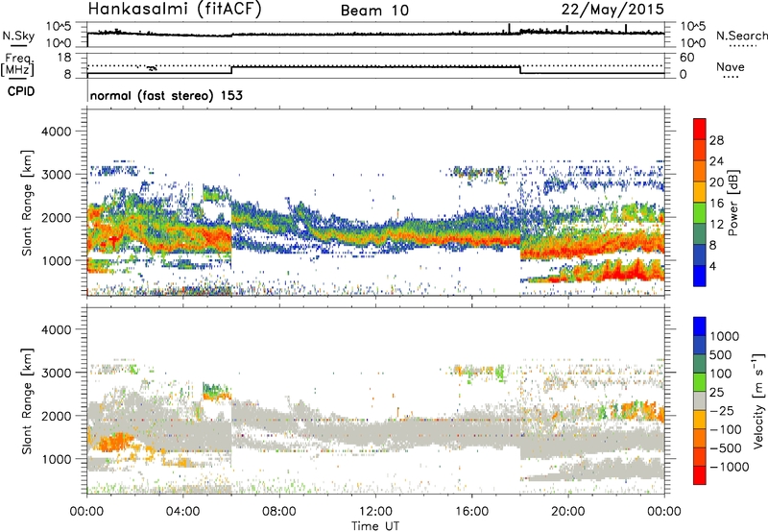768x532 pixels.
Task: Click the '18' frequency axis value
Action: point(64,58)
